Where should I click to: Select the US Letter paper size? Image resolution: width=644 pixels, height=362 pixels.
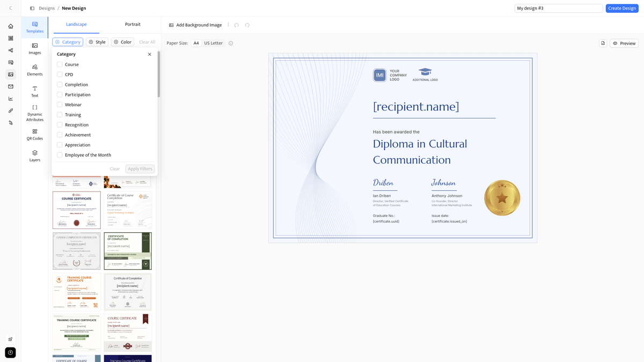[213, 43]
